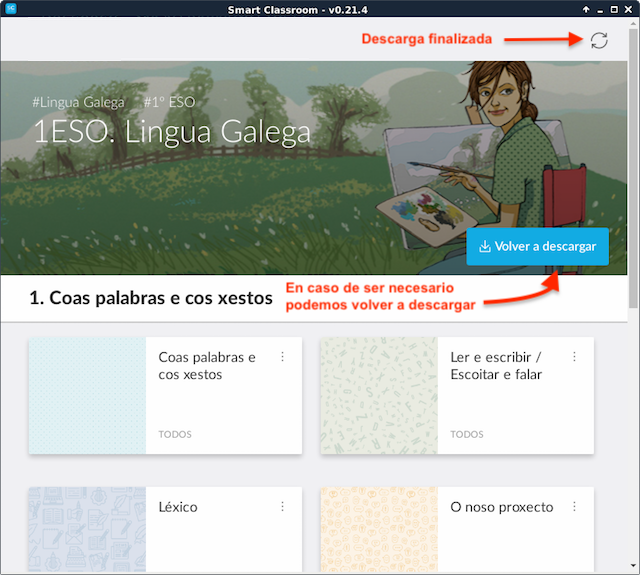Click the Smart Classroom app icon in title bar
This screenshot has width=640, height=575.
click(x=11, y=8)
